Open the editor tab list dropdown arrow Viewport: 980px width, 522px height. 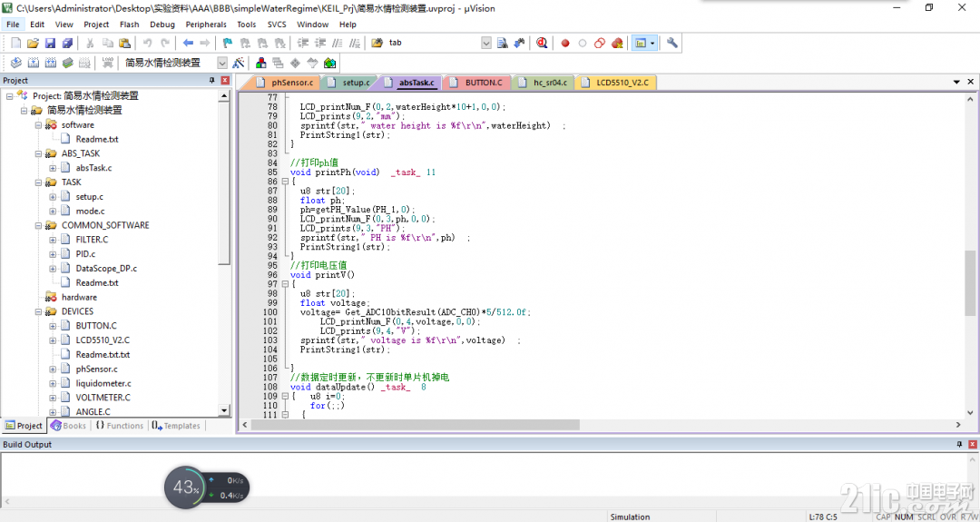pyautogui.click(x=957, y=82)
